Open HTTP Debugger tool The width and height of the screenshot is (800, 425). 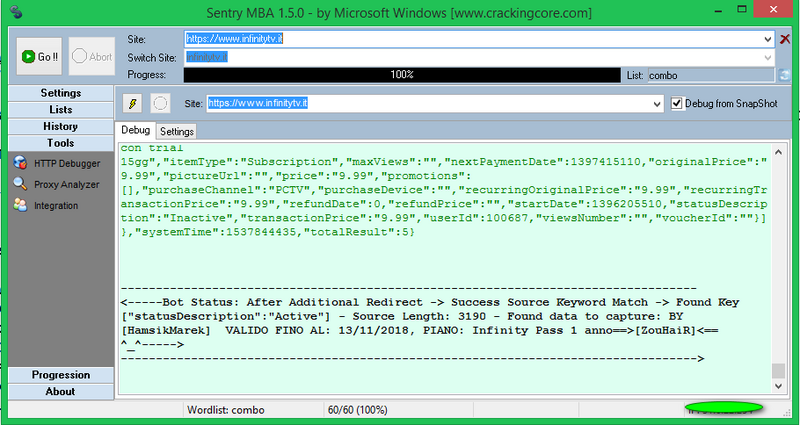point(57,163)
